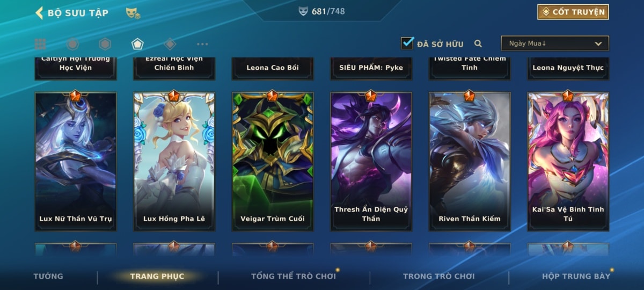
Task: Open the Trong Trò Chơi tab
Action: 439,276
